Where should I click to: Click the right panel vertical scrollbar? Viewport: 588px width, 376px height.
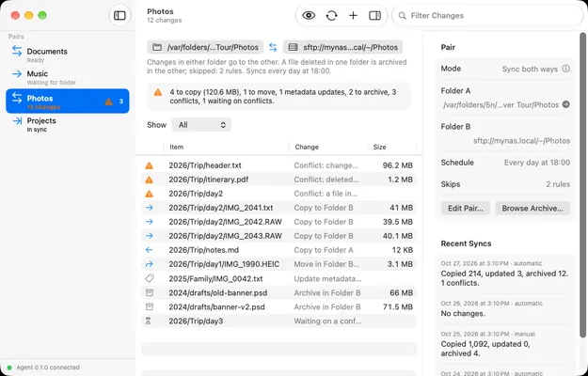click(x=582, y=187)
